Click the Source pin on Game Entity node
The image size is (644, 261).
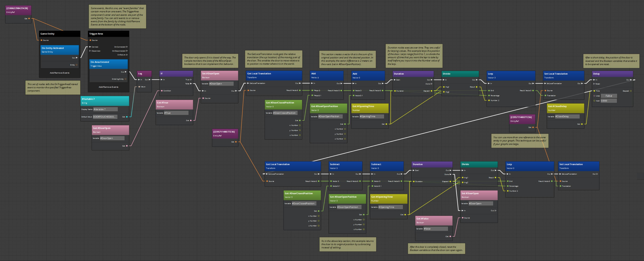point(41,40)
